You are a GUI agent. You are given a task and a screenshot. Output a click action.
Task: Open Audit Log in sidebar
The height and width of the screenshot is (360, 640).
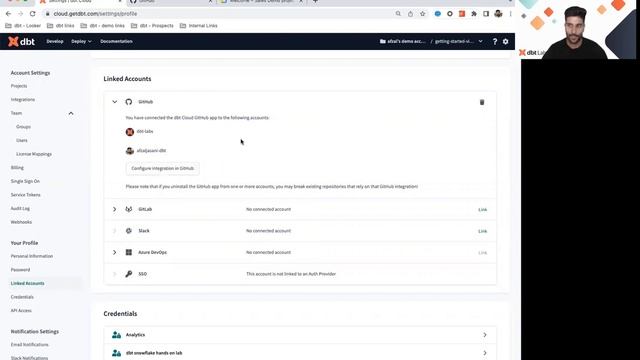click(x=20, y=208)
